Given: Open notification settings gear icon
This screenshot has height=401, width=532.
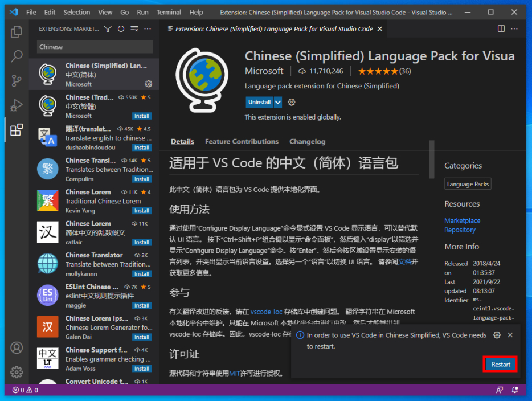Looking at the screenshot, I should (x=497, y=335).
